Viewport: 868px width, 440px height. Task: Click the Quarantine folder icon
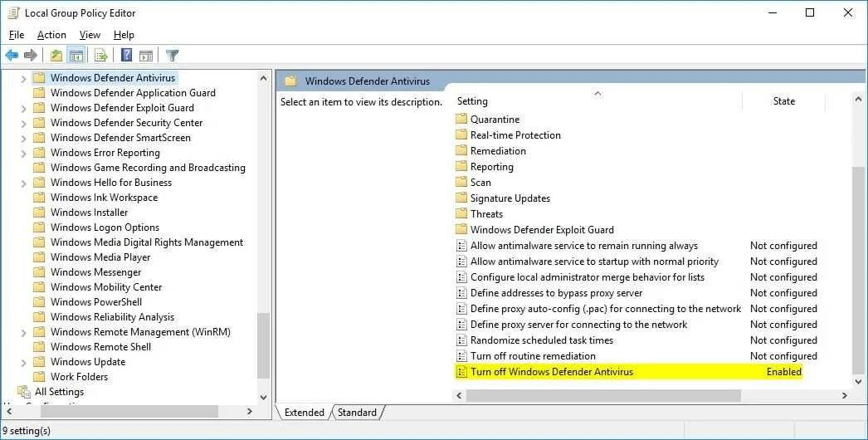[x=461, y=120]
